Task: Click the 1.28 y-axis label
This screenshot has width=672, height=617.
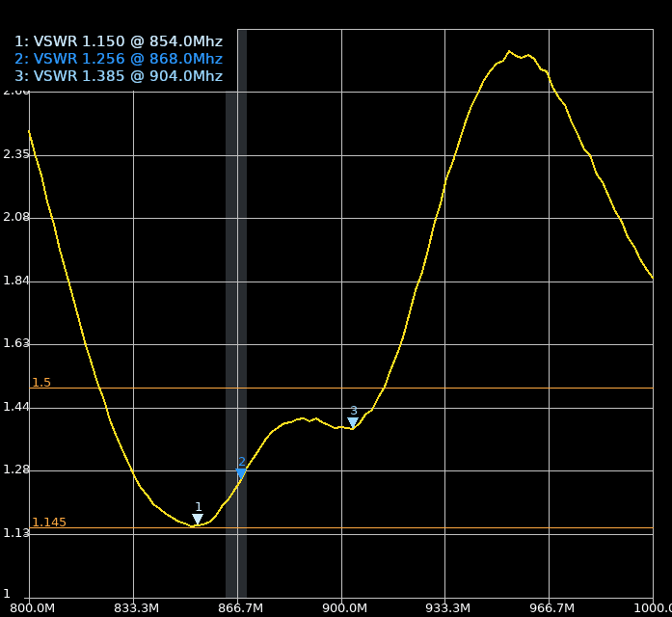Action: click(x=16, y=469)
